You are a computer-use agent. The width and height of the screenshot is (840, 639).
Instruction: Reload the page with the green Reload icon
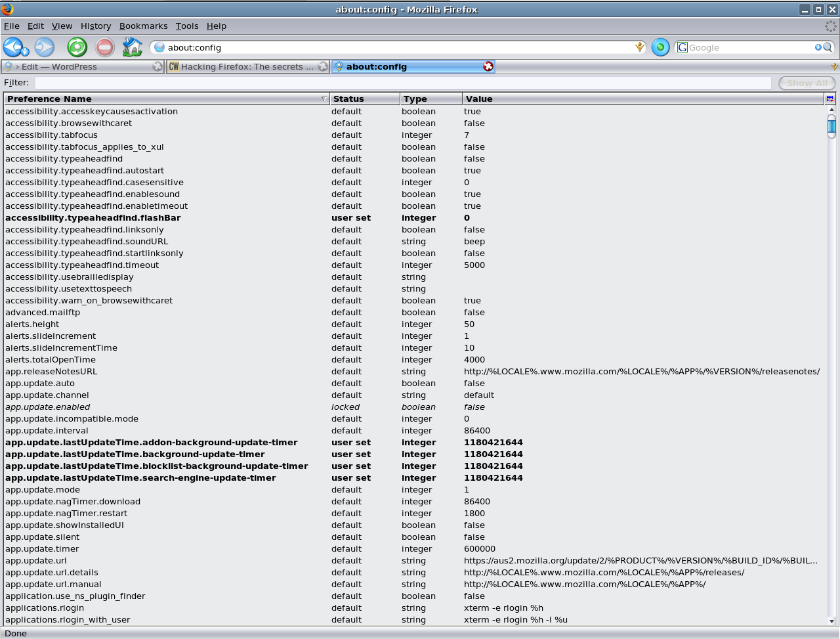77,47
